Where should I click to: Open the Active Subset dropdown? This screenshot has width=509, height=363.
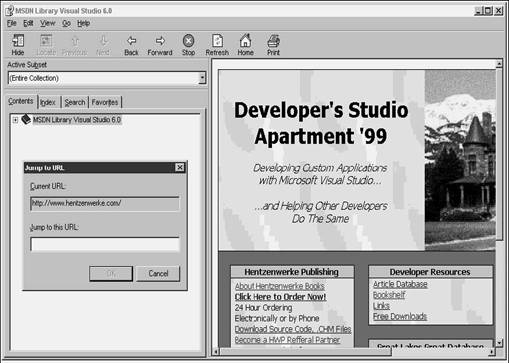point(202,78)
